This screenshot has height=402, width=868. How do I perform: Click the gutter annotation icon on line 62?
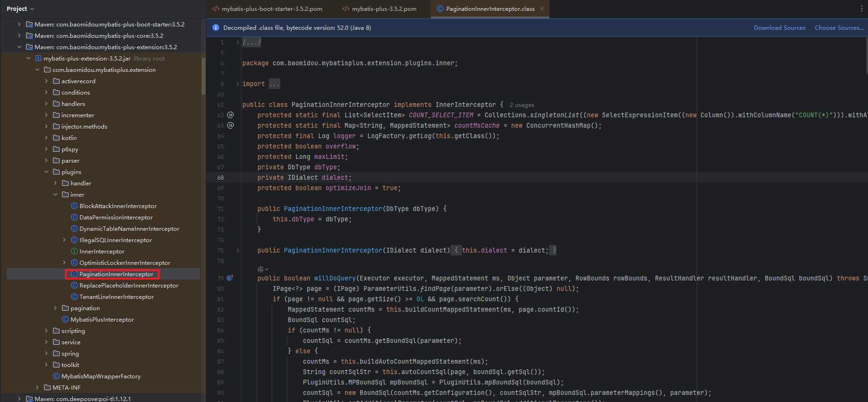(x=230, y=115)
